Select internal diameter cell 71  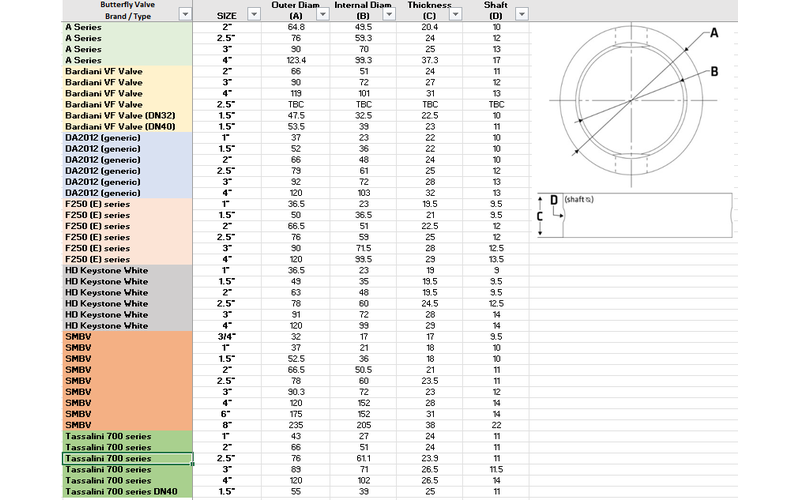(x=363, y=469)
